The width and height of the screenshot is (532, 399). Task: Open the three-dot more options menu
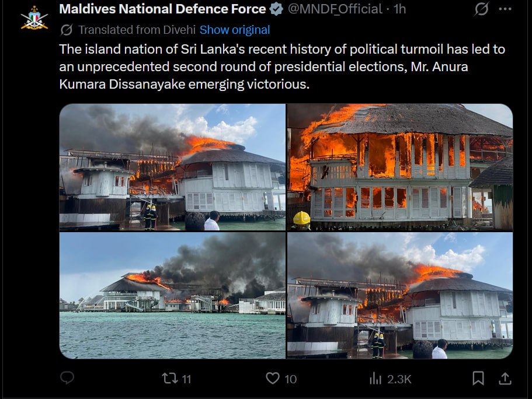(505, 9)
